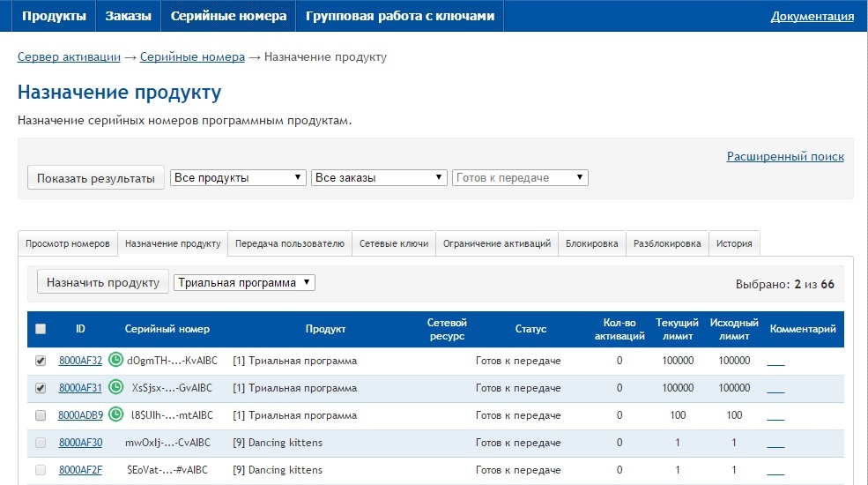868x485 pixels.
Task: Check the checkbox for row 8000ADB9
Action: (x=41, y=415)
